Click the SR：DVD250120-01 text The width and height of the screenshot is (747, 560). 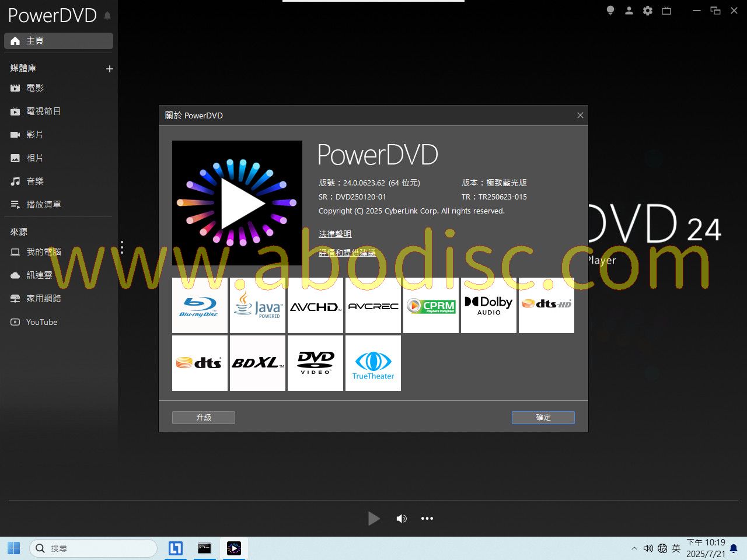click(352, 197)
